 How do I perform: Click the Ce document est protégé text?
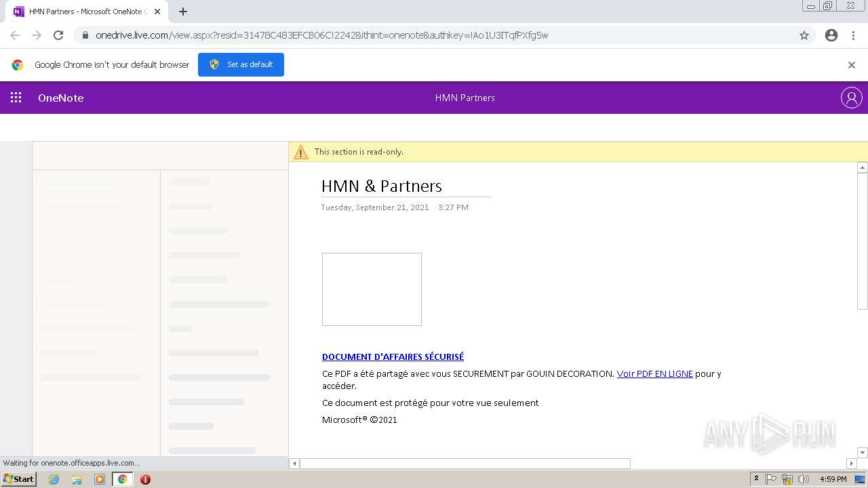430,403
